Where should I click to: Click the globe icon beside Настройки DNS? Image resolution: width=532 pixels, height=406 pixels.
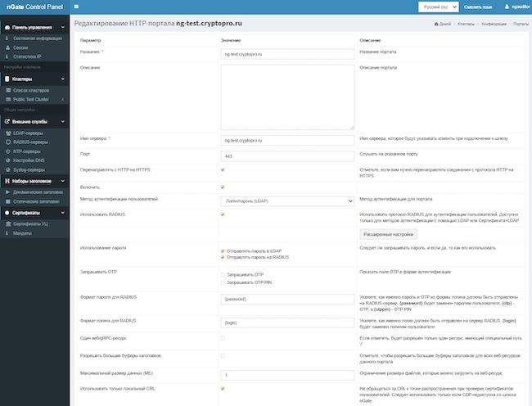click(x=8, y=160)
